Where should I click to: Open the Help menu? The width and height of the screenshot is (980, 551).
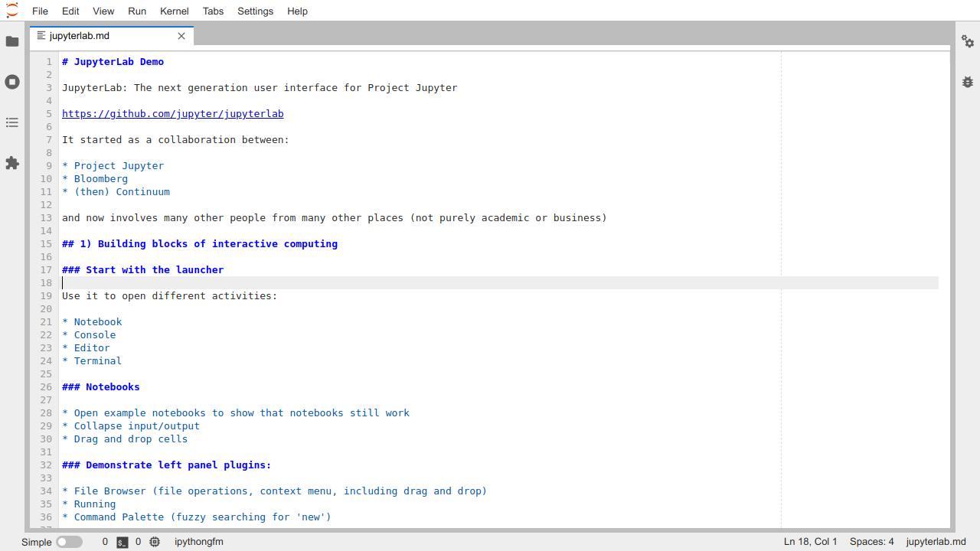(297, 11)
